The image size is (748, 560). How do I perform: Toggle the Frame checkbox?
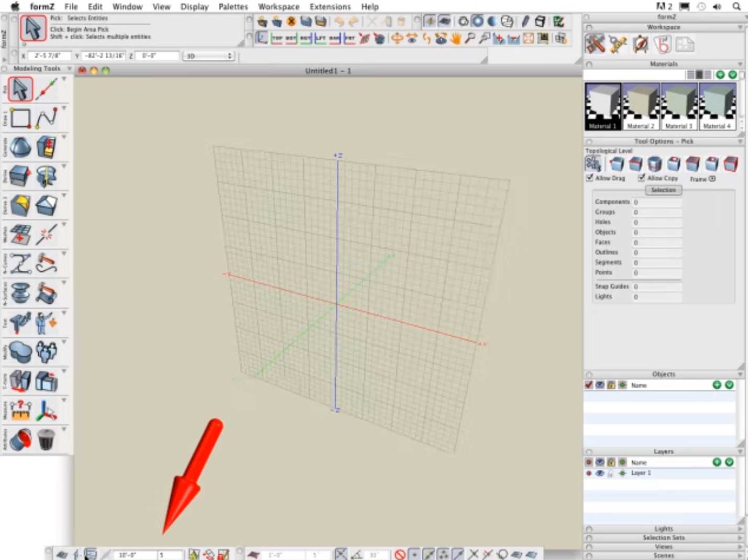tap(712, 179)
